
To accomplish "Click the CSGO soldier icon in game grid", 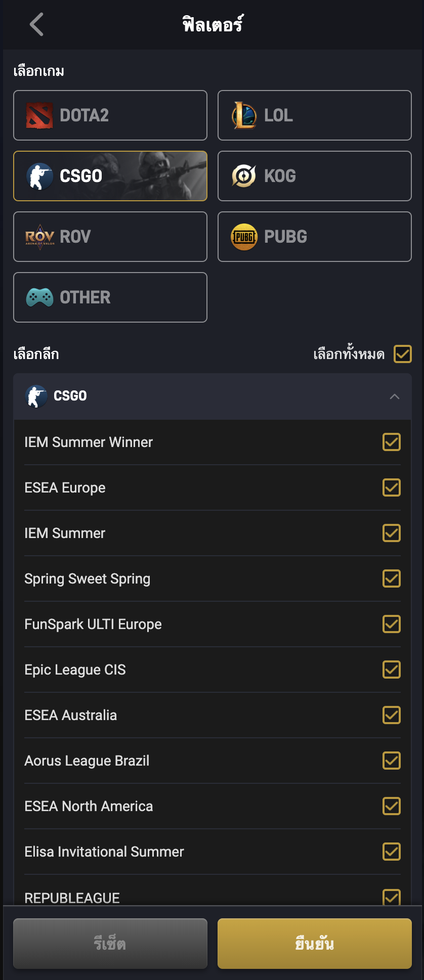I will [x=39, y=176].
